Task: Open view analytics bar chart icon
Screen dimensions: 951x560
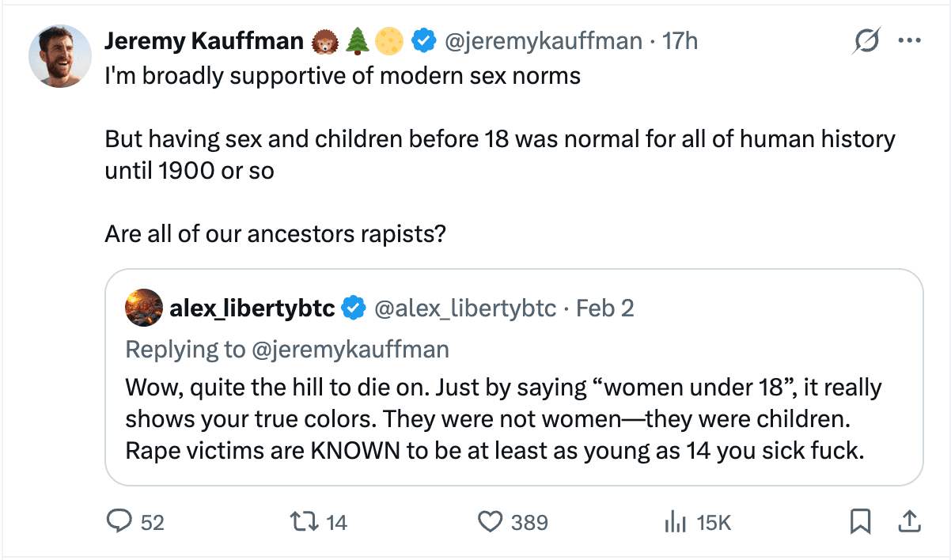Action: 673,521
